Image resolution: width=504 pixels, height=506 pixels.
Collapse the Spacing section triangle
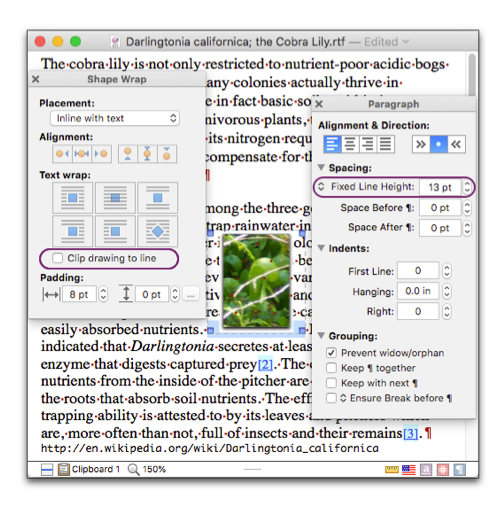(x=321, y=167)
